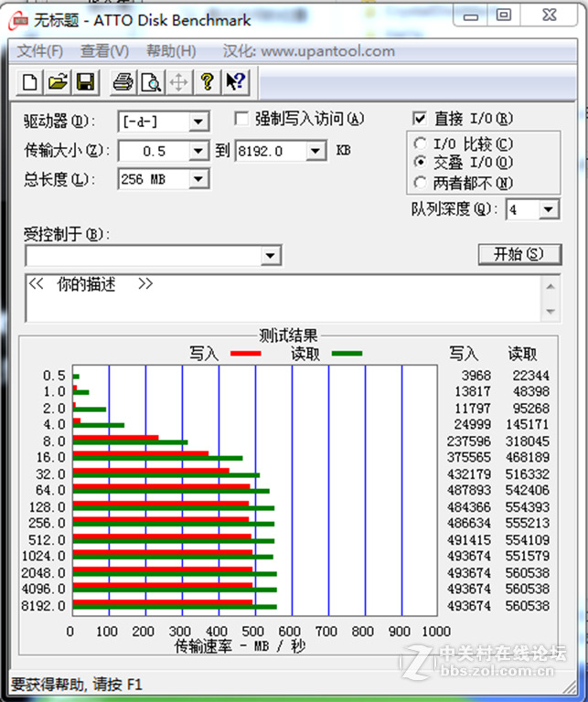Expand the 驱动器 drive dropdown
The height and width of the screenshot is (702, 588).
[x=198, y=122]
